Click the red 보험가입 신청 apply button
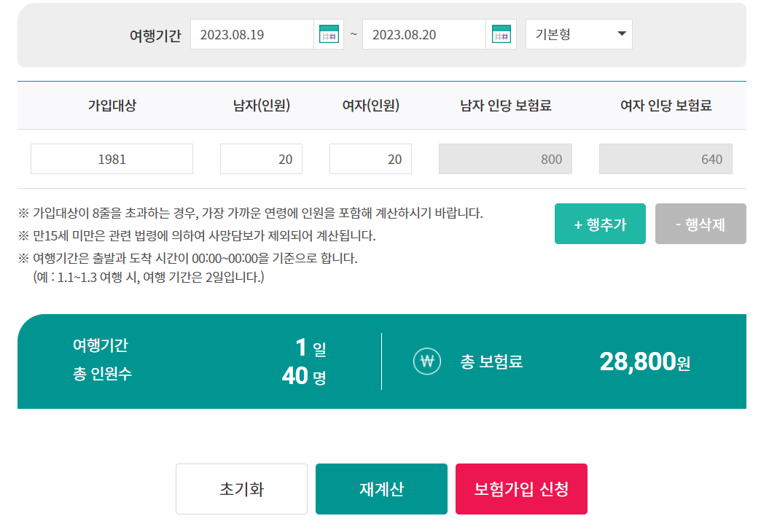 click(x=520, y=489)
